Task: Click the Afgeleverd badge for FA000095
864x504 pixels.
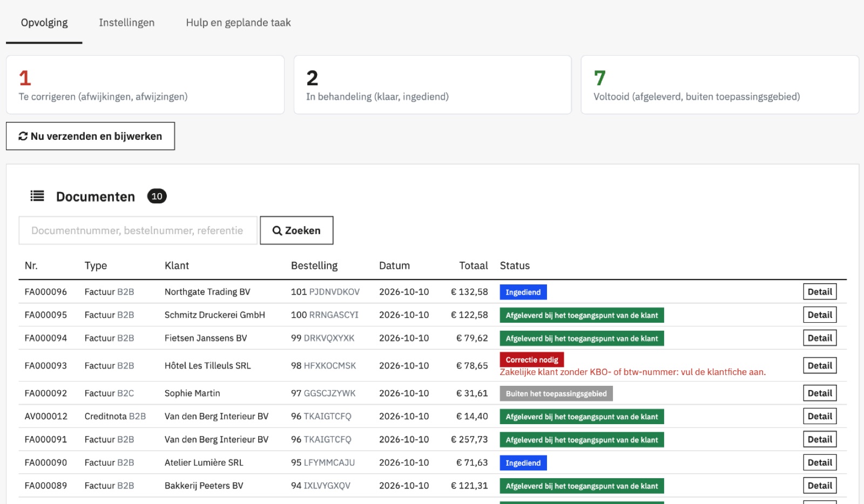Action: (x=582, y=316)
